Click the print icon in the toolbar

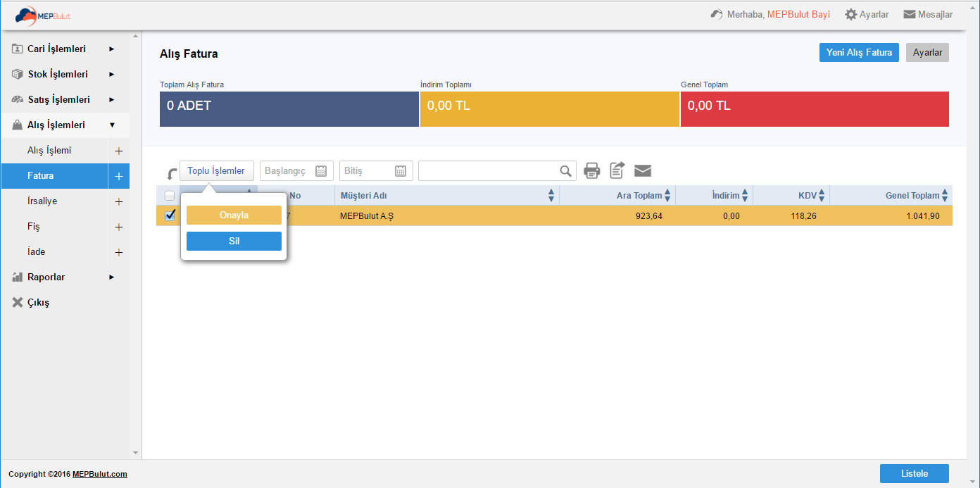[x=592, y=170]
